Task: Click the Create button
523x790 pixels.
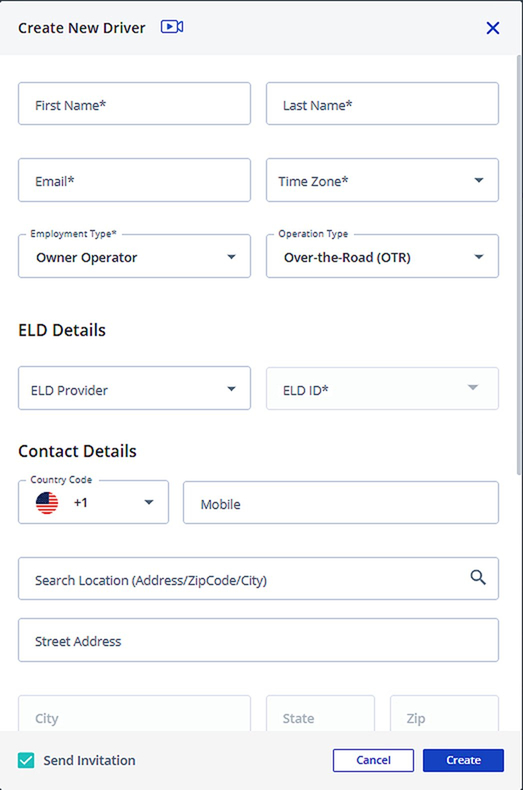Action: [x=464, y=760]
